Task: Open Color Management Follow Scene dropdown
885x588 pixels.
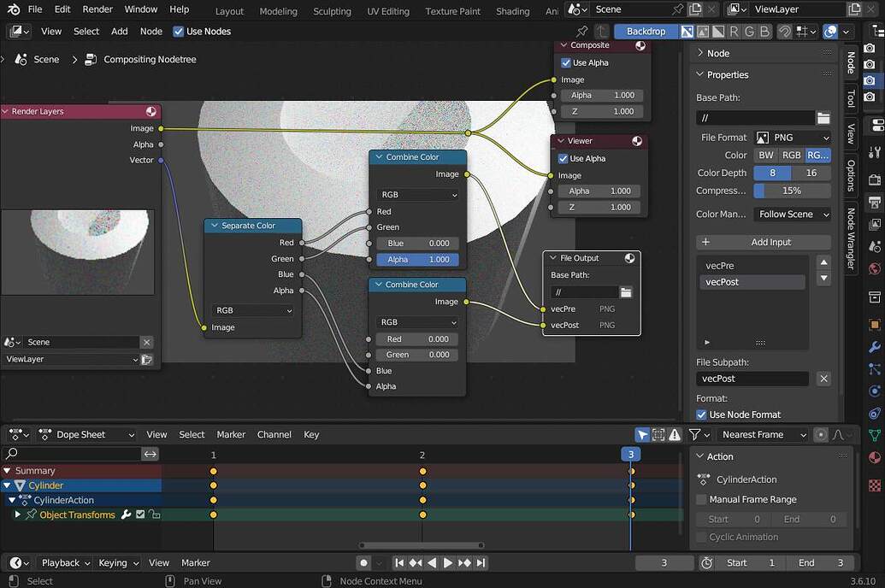Action: coord(793,215)
